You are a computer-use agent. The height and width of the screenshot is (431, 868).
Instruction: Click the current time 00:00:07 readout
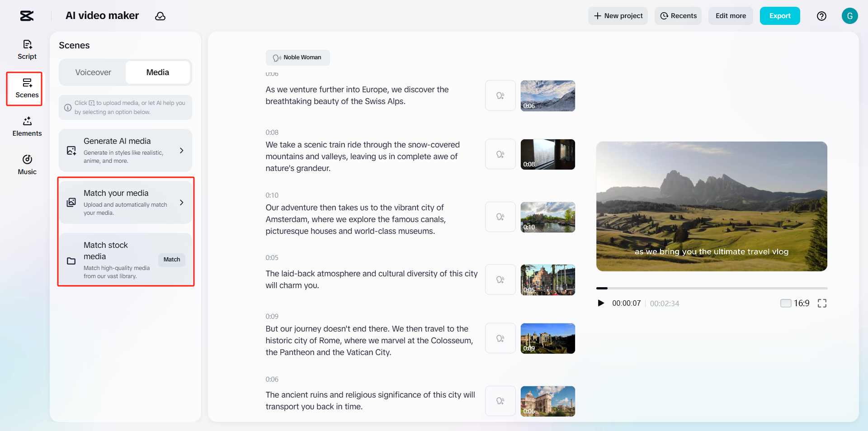(x=627, y=303)
